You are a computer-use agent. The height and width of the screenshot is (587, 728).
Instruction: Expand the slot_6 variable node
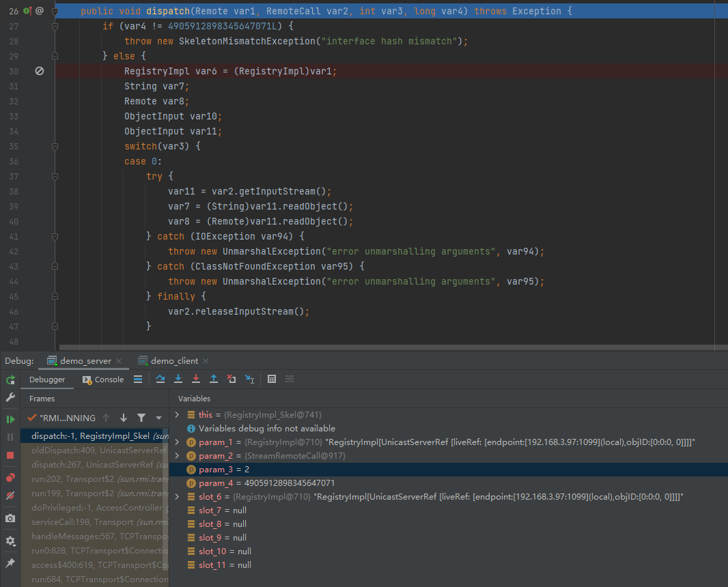(177, 496)
